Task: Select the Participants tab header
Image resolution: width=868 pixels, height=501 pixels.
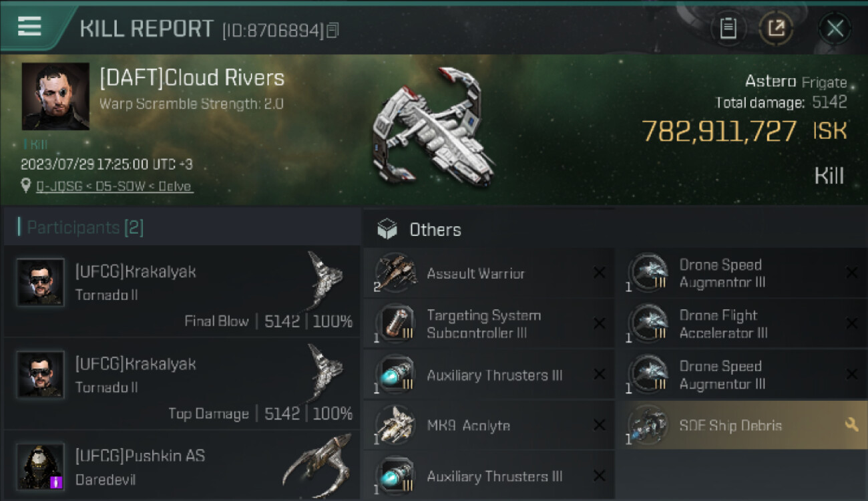Action: pyautogui.click(x=85, y=228)
